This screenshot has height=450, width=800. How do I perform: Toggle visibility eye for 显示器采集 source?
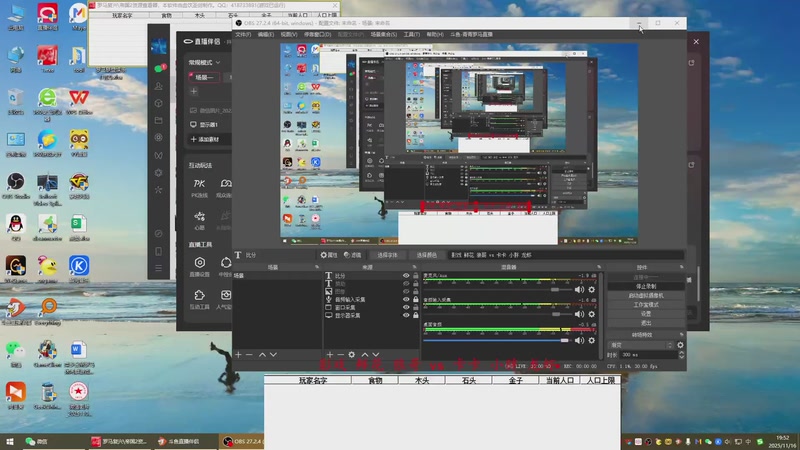point(406,315)
